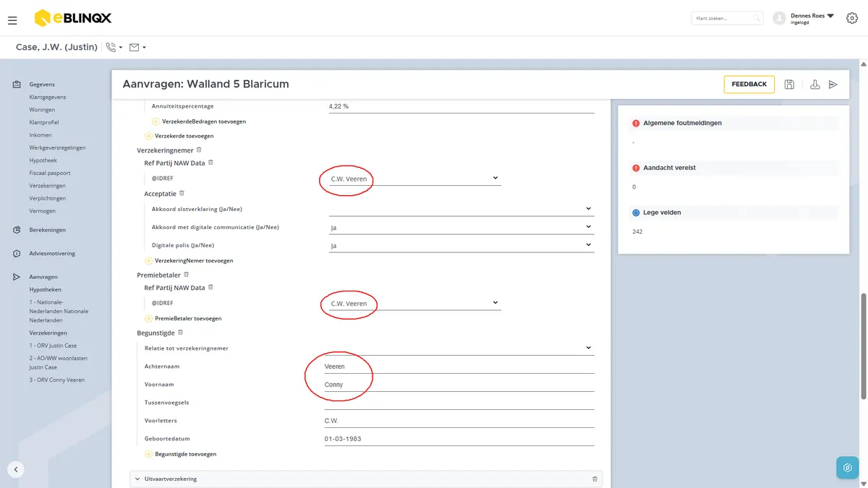Click the FEEDBACK button
The width and height of the screenshot is (868, 488).
749,85
